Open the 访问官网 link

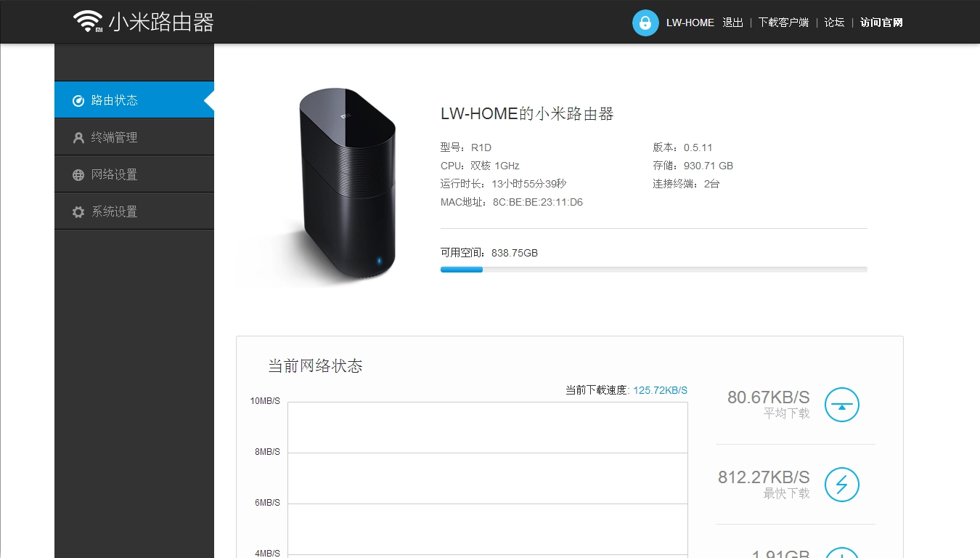[881, 23]
